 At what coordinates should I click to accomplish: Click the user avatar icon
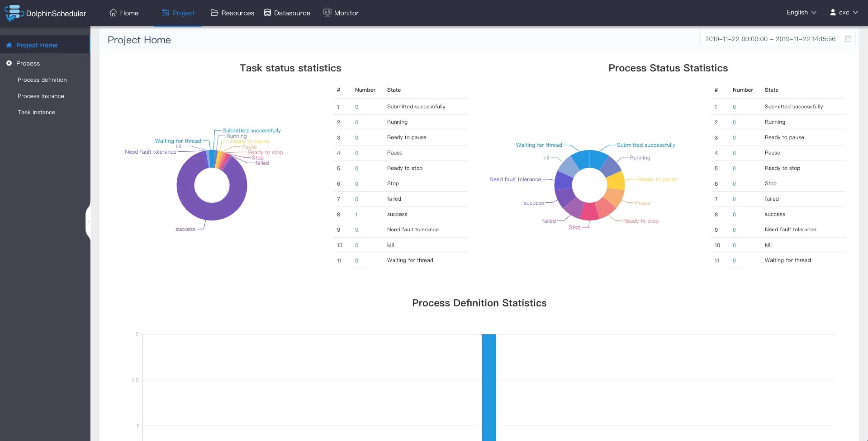pyautogui.click(x=833, y=12)
